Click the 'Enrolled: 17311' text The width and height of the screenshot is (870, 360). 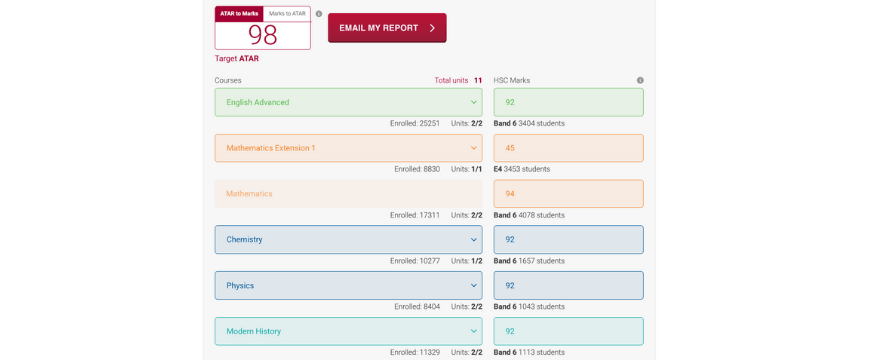coord(415,215)
